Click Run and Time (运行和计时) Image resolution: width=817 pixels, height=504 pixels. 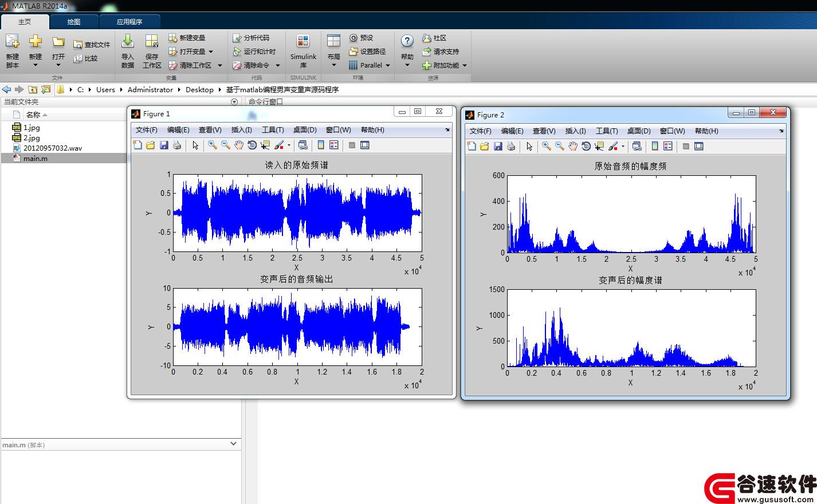tap(254, 52)
